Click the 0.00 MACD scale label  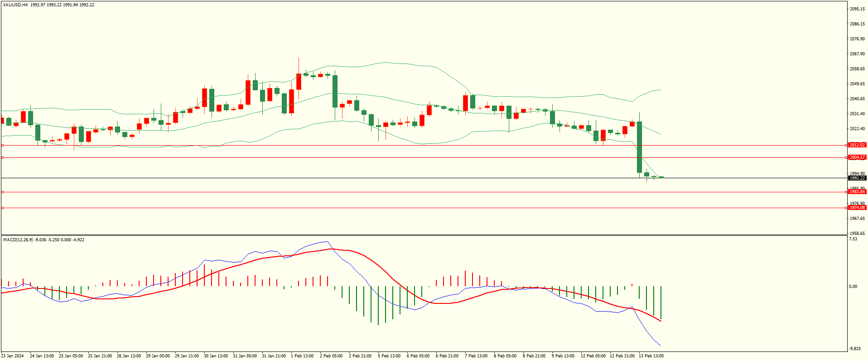click(x=853, y=287)
